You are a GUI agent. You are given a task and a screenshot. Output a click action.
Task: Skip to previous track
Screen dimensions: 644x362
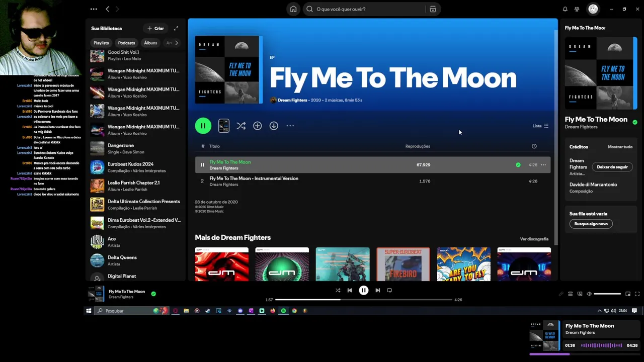click(x=350, y=290)
